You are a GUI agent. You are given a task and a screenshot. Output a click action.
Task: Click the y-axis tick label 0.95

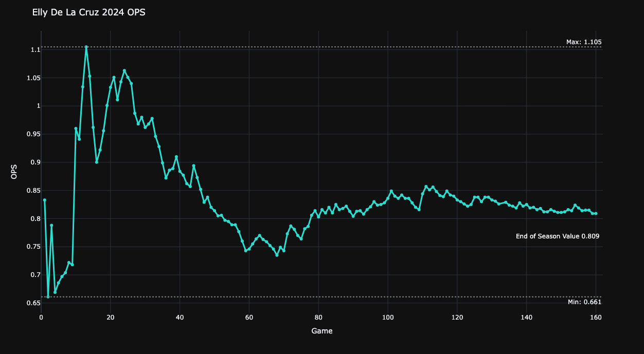coord(33,134)
